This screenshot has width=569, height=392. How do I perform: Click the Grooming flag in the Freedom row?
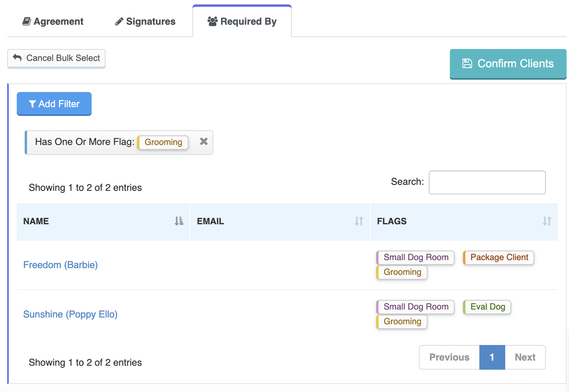[x=402, y=272]
